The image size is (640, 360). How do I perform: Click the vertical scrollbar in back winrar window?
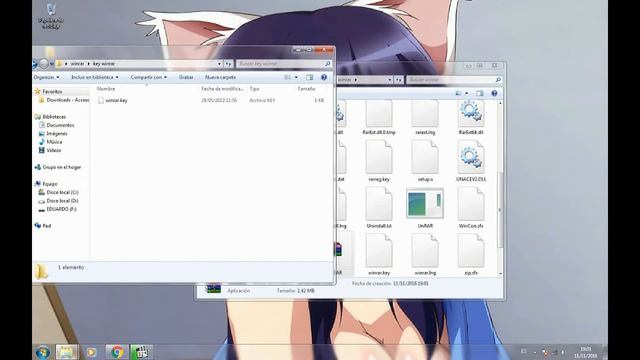click(500, 209)
